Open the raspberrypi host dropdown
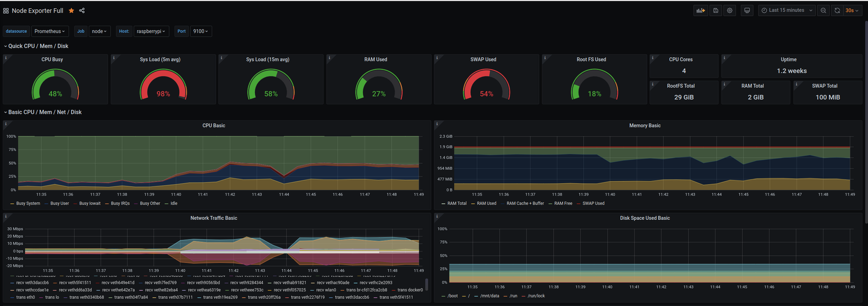Screen dimensions: 868x306 [x=151, y=31]
